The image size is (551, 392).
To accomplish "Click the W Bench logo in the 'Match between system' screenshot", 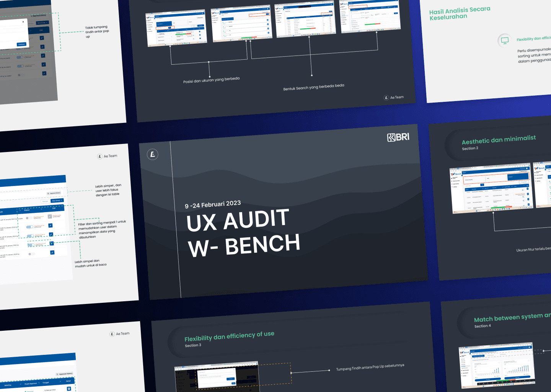I will coord(465,352).
